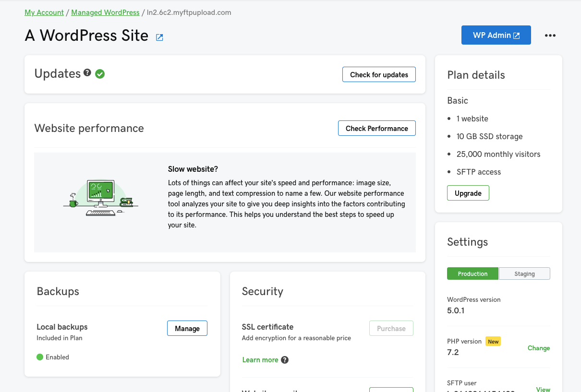Viewport: 581px width, 392px height.
Task: Go to My Account breadcrumb
Action: (x=44, y=12)
